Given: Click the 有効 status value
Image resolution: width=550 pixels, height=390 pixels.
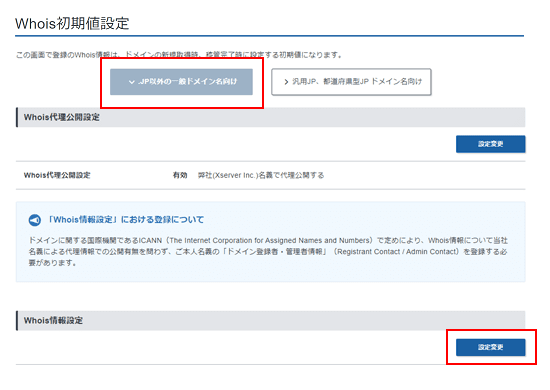Looking at the screenshot, I should pyautogui.click(x=180, y=175).
